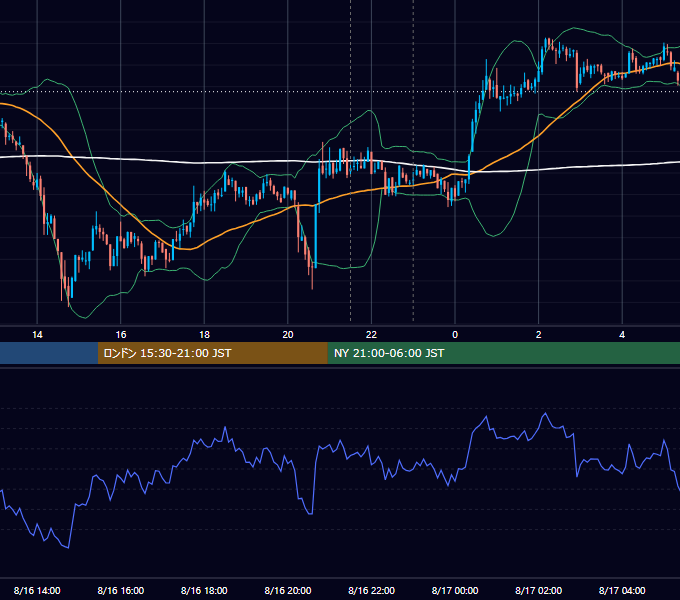Click the 8/16 18:00 indicator axis label
The image size is (680, 600).
click(204, 590)
